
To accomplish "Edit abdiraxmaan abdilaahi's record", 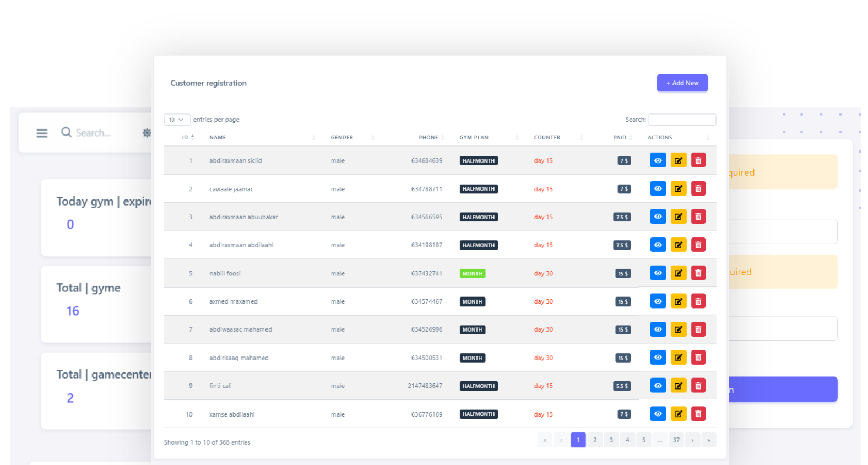I will (x=679, y=245).
